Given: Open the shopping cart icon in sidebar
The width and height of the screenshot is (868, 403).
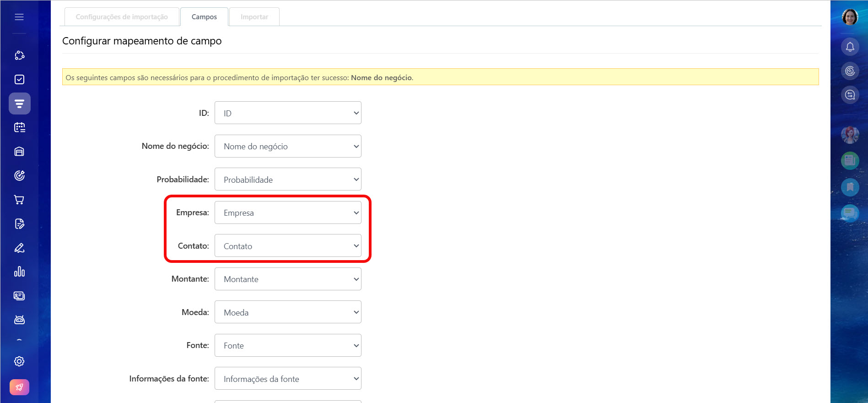Looking at the screenshot, I should point(19,200).
